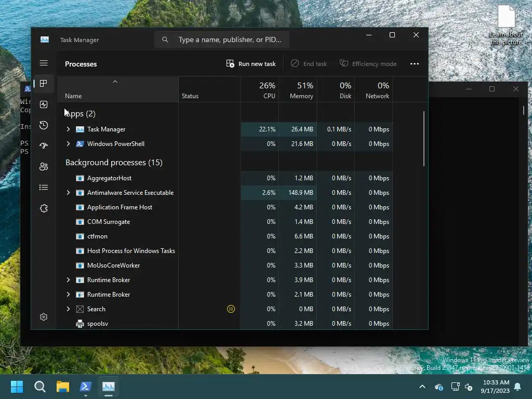Open Task Manager settings gear
532x399 pixels.
pos(44,317)
